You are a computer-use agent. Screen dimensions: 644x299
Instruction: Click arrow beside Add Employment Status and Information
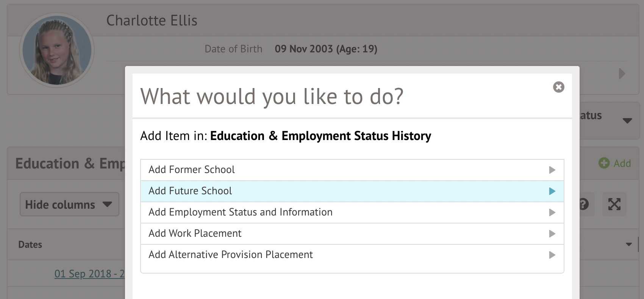point(552,212)
